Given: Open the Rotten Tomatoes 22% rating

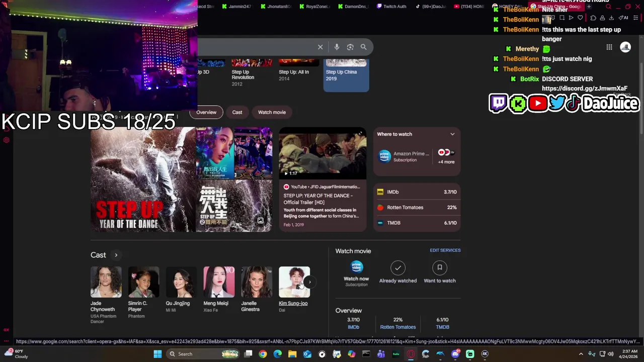Looking at the screenshot, I should coord(417,207).
